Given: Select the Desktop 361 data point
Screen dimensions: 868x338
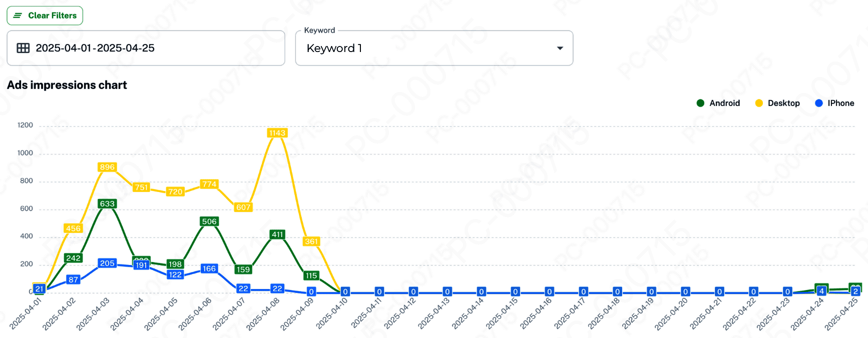Looking at the screenshot, I should coord(311,241).
